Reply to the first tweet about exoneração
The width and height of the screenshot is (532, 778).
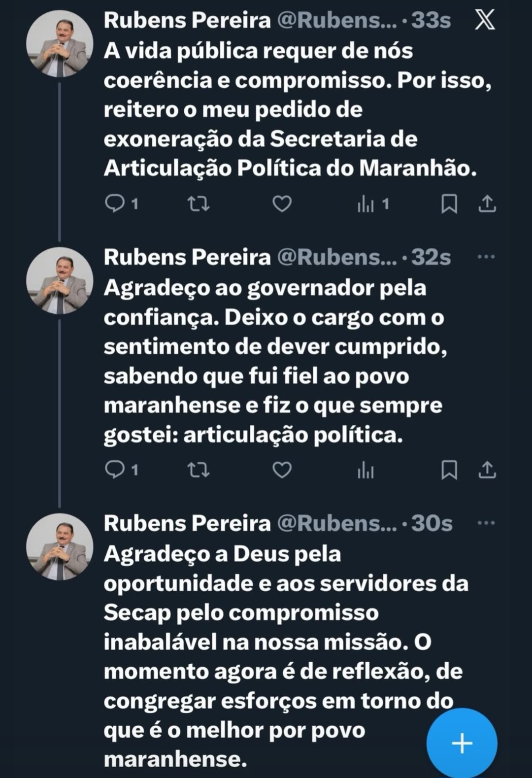(x=115, y=203)
